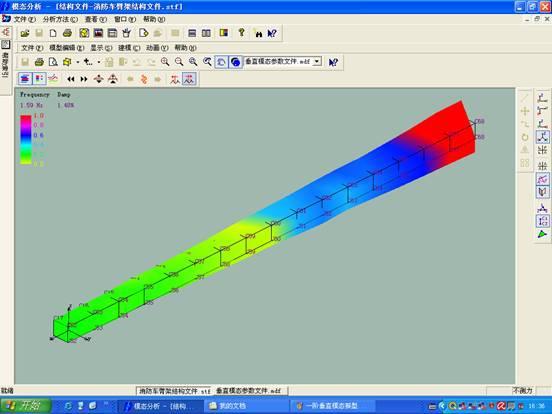This screenshot has height=414, width=552.
Task: Toggle the isometric axes view button
Action: (542, 137)
